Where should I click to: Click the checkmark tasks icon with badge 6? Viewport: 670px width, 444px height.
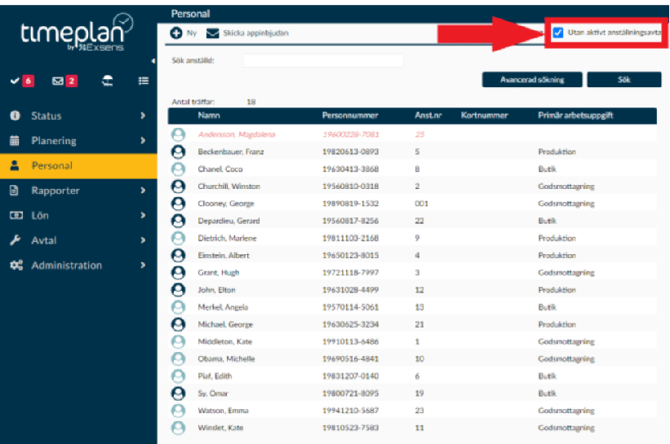tap(15, 80)
